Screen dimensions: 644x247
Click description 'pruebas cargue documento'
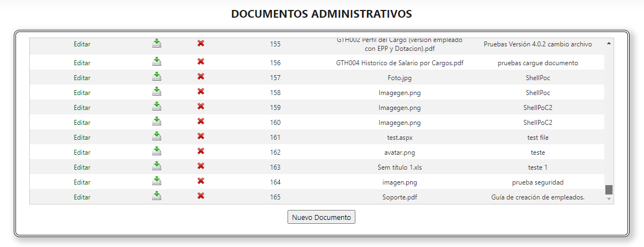click(x=537, y=63)
